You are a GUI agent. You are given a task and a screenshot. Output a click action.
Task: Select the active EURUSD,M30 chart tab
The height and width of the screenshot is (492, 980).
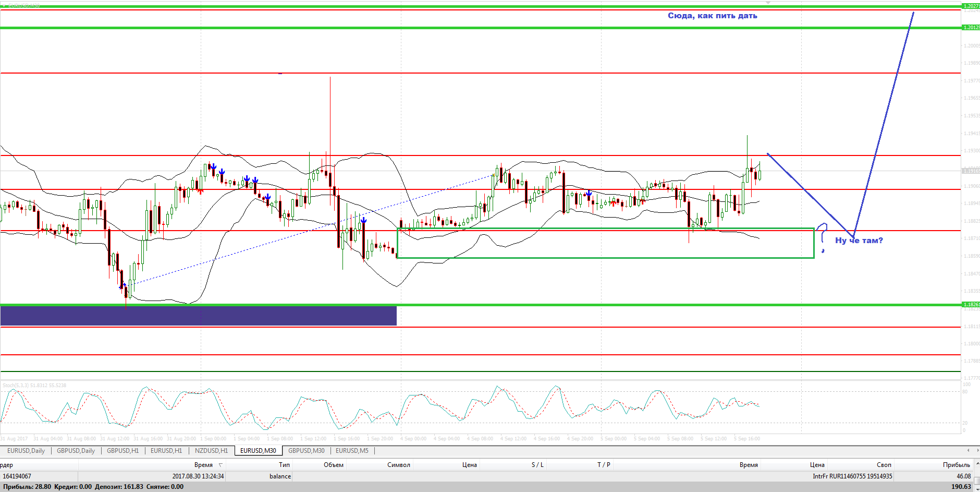click(x=258, y=451)
